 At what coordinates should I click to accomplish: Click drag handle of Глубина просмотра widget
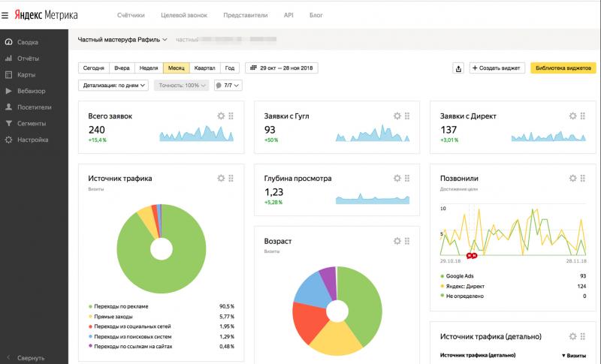pos(407,179)
